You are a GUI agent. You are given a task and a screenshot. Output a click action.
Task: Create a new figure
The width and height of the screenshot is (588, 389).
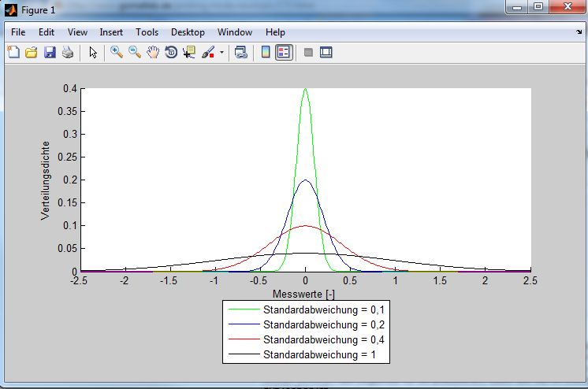click(x=13, y=53)
